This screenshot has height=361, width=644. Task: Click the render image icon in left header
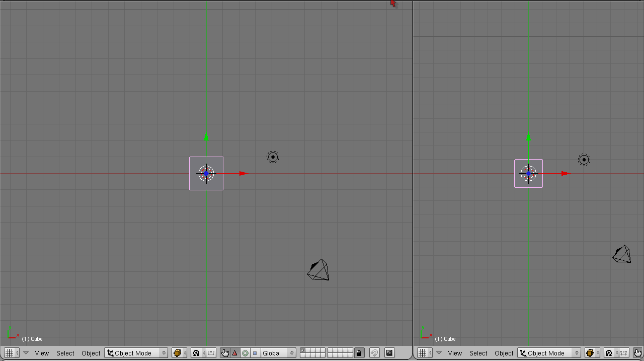(389, 353)
